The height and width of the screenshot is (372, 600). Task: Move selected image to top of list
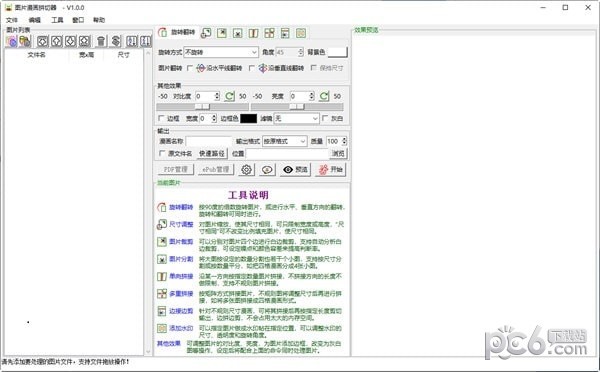(x=42, y=41)
